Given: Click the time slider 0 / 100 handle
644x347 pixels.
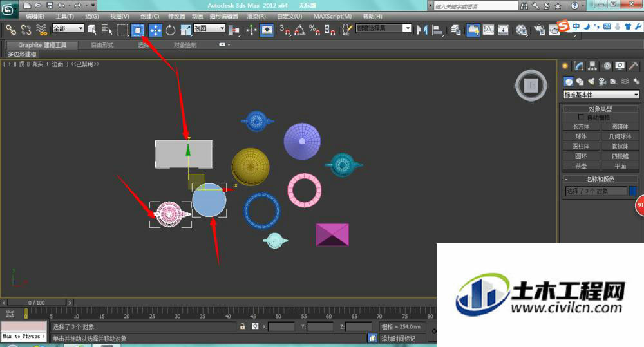Looking at the screenshot, I should coord(37,303).
